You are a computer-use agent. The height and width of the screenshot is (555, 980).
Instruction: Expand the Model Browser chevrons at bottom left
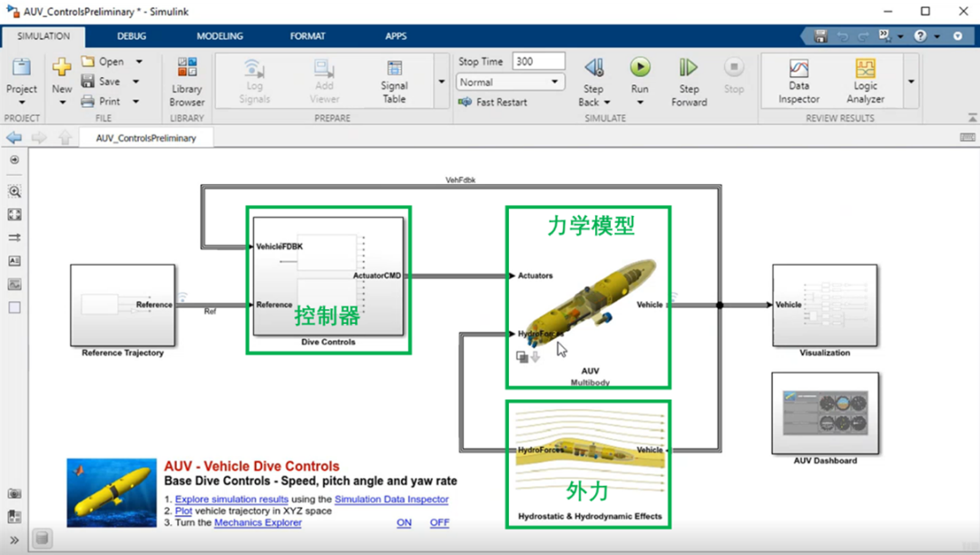coord(15,540)
